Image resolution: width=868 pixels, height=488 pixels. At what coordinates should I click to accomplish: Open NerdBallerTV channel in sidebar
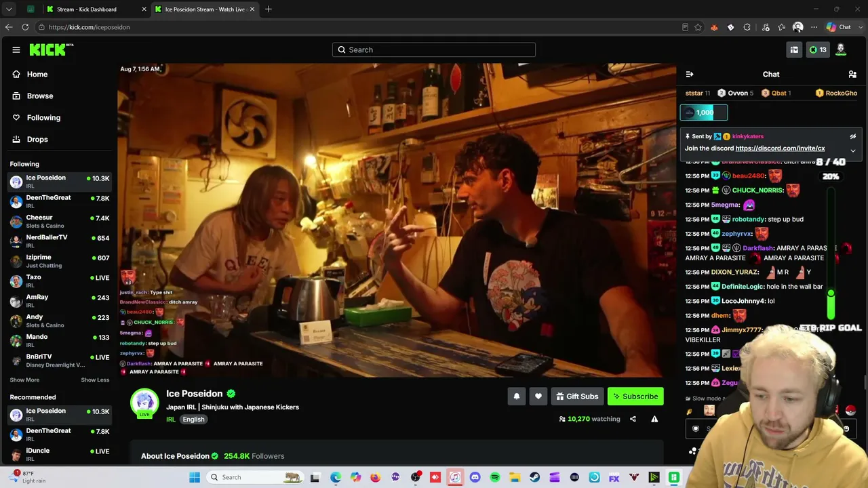[x=60, y=241]
